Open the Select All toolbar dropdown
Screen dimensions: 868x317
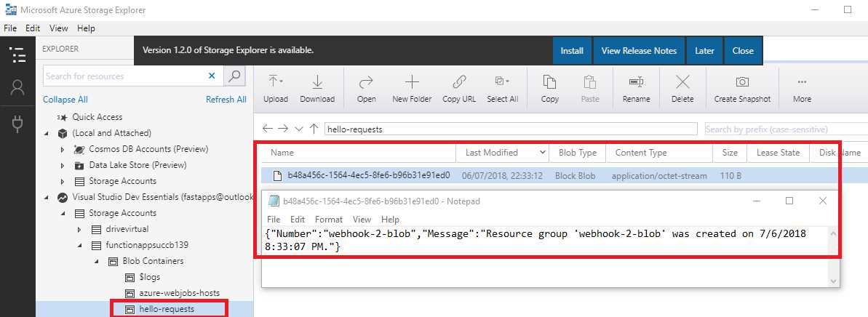tap(503, 89)
